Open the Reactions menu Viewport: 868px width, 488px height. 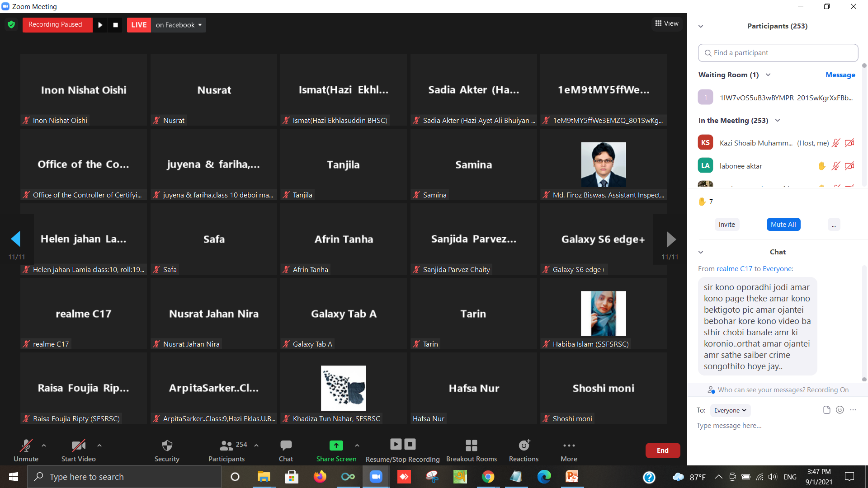pos(524,450)
